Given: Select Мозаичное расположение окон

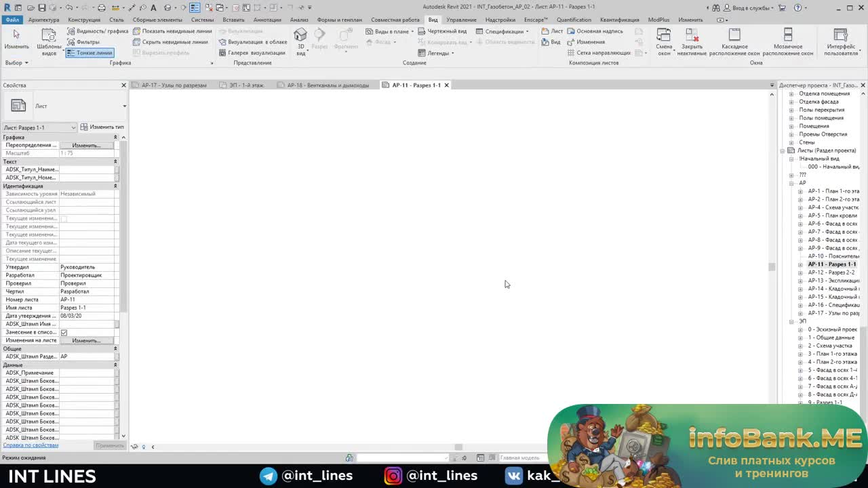Looking at the screenshot, I should pyautogui.click(x=787, y=39).
